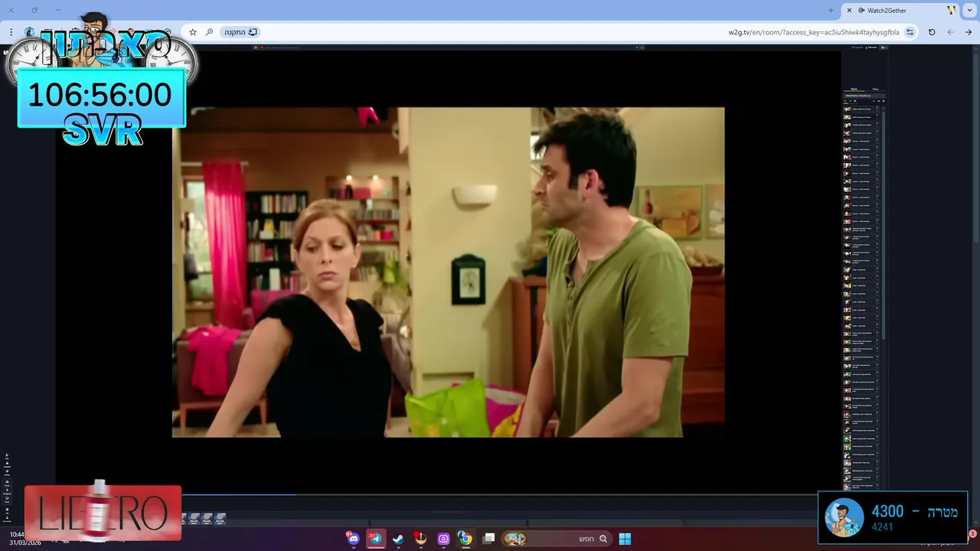This screenshot has height=551, width=980.
Task: Open Discord from the taskbar
Action: (353, 539)
